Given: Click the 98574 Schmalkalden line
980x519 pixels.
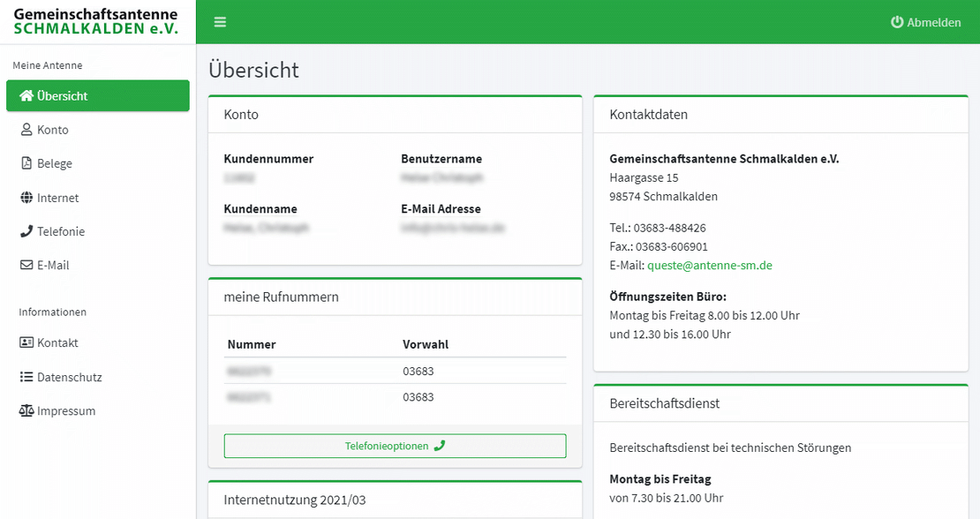Looking at the screenshot, I should tap(663, 196).
